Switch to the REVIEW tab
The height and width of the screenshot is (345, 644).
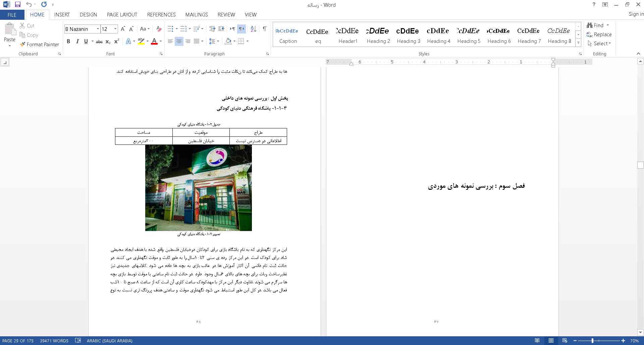pyautogui.click(x=226, y=15)
